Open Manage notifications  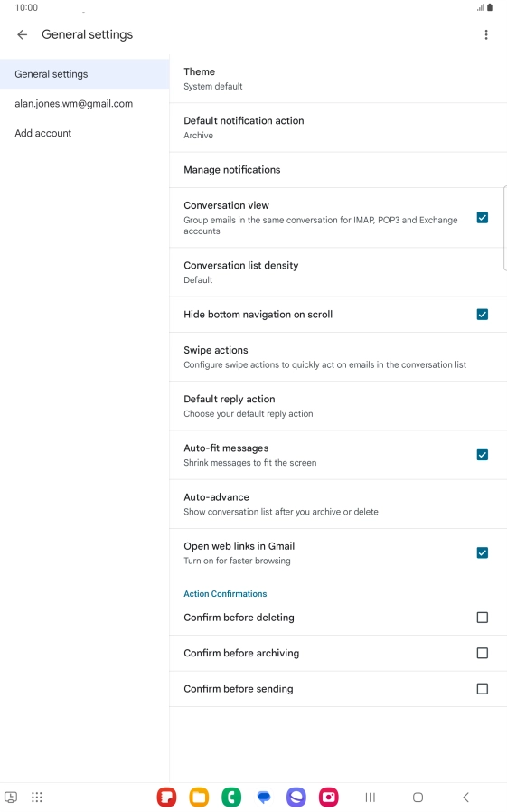coord(338,170)
